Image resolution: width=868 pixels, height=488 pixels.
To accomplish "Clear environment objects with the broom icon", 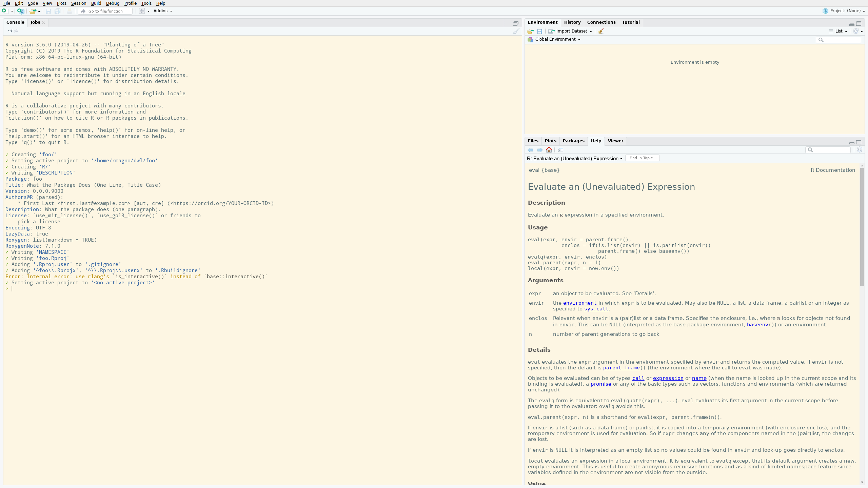I will coord(601,31).
